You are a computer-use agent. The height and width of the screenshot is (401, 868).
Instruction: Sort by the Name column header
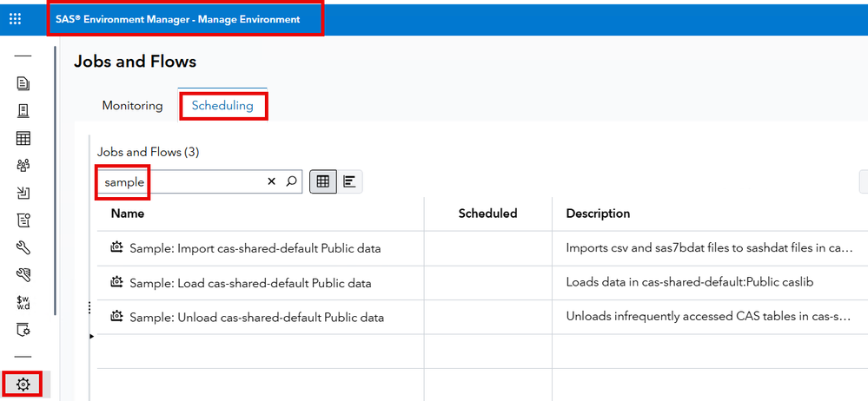(128, 214)
